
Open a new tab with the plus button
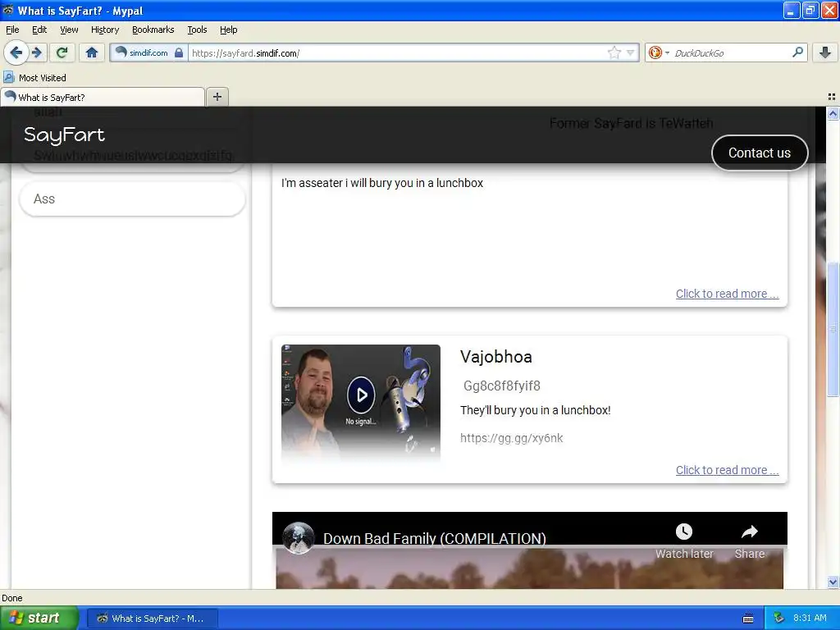[x=217, y=97]
